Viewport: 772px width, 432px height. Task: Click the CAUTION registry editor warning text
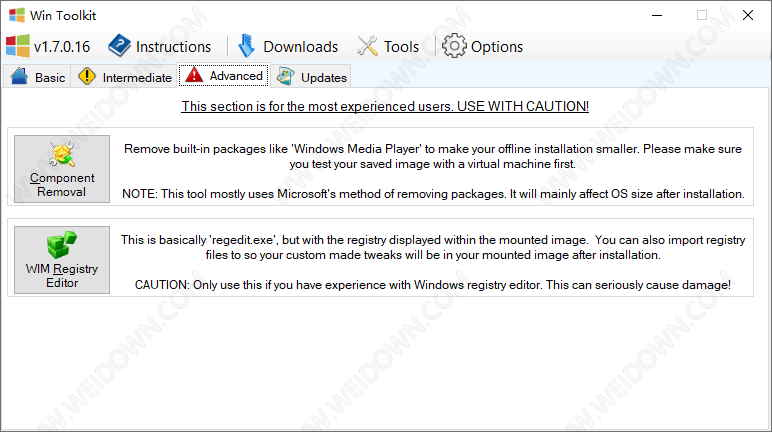(433, 285)
